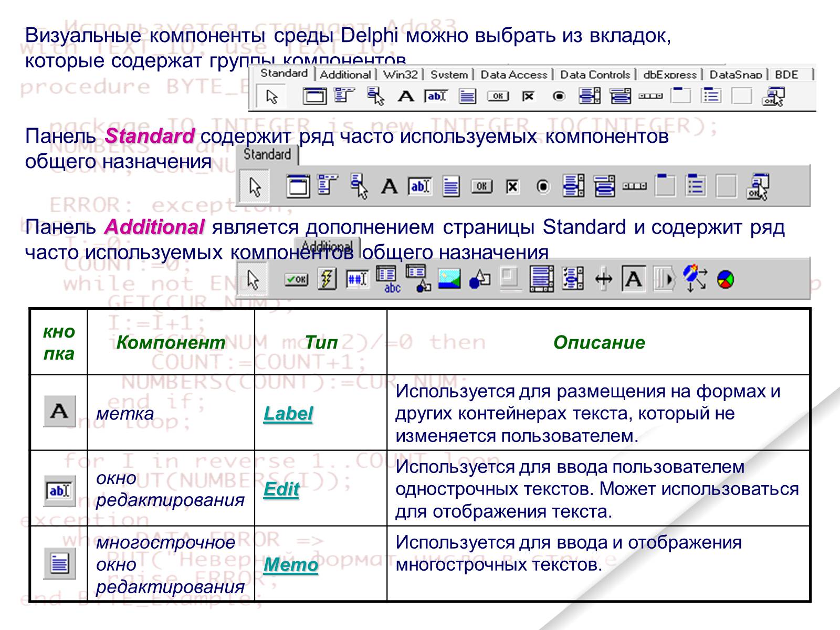Pick the CheckListBox icon in the Additional panel
840x630 pixels.
tap(573, 279)
